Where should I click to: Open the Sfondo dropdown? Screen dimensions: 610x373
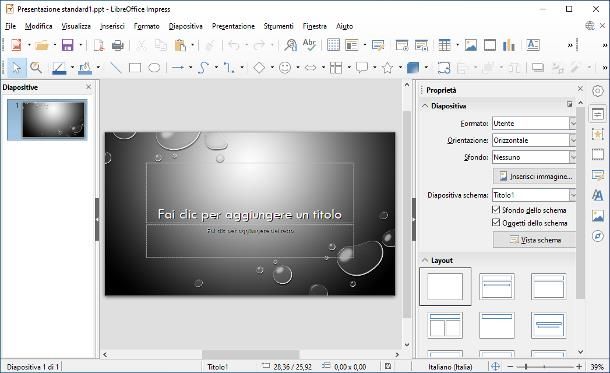click(534, 157)
